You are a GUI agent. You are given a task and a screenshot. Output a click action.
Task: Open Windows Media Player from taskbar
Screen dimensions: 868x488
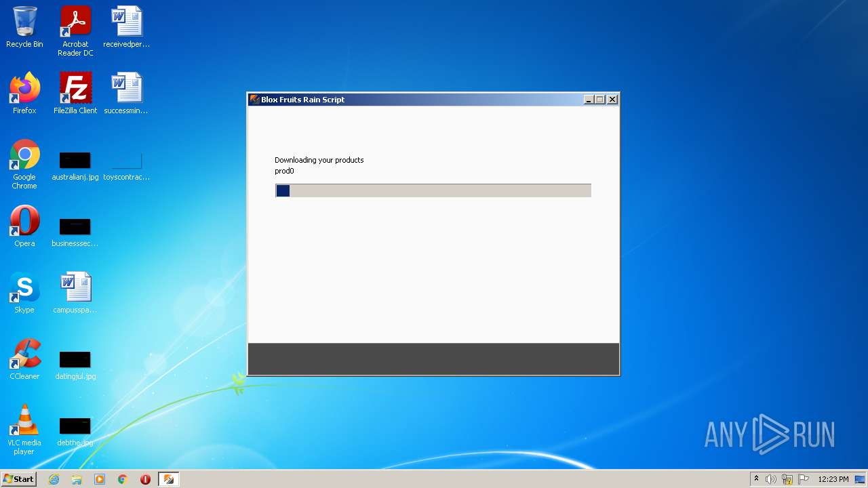point(100,479)
